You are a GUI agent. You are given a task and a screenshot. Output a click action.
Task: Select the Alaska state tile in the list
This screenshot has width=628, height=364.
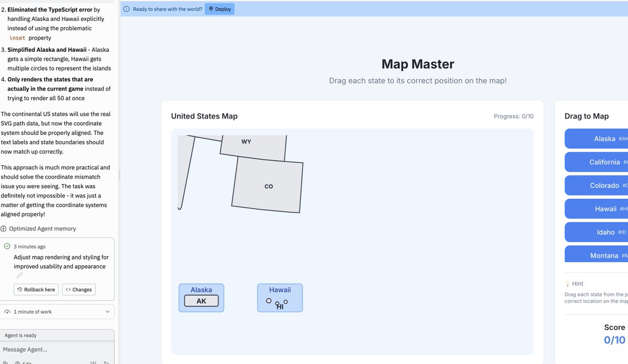[x=596, y=139]
